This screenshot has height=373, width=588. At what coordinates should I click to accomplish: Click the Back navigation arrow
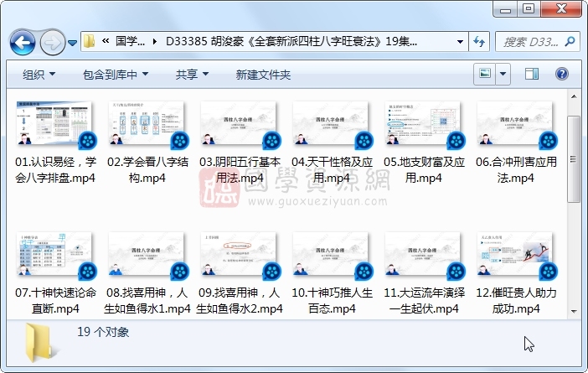[23, 43]
